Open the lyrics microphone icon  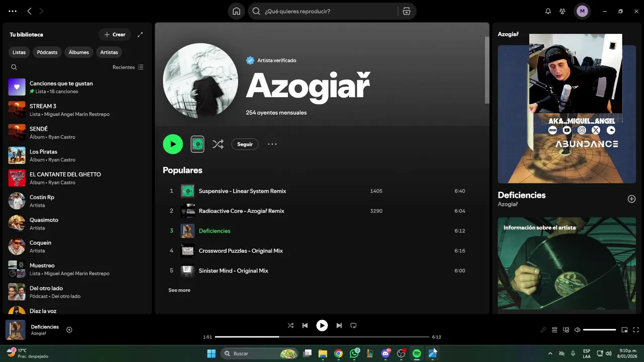point(543,330)
